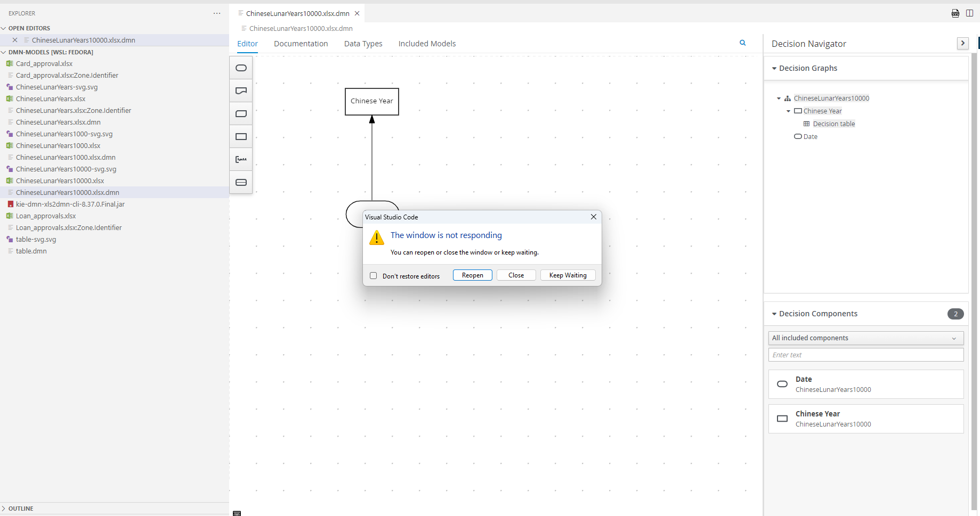The height and width of the screenshot is (516, 980).
Task: Select ChineseLunarYears10000 in Decision Graphs tree
Action: tap(831, 99)
